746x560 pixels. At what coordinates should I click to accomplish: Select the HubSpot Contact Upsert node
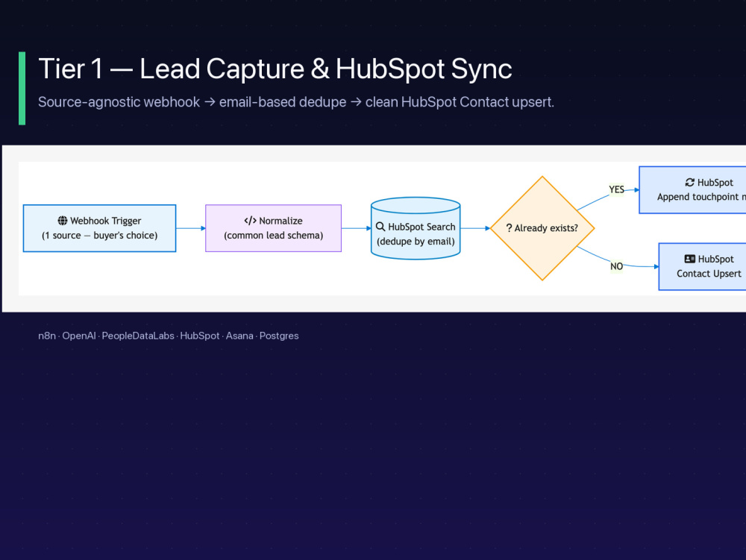(703, 267)
